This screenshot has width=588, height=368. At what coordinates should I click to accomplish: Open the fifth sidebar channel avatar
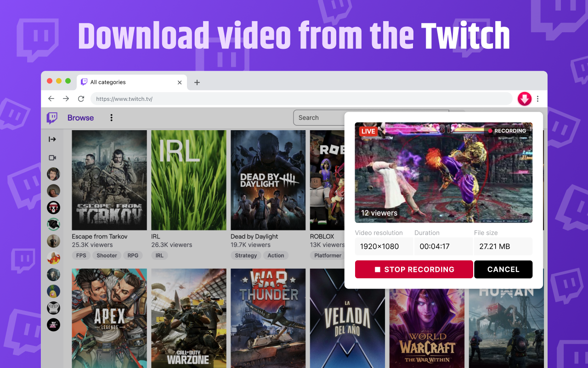tap(53, 241)
